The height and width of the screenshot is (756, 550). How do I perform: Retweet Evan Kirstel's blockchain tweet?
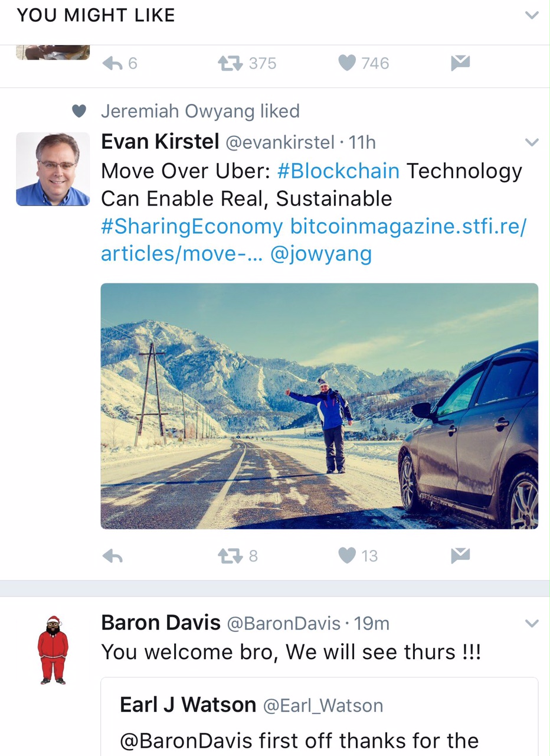coord(230,556)
